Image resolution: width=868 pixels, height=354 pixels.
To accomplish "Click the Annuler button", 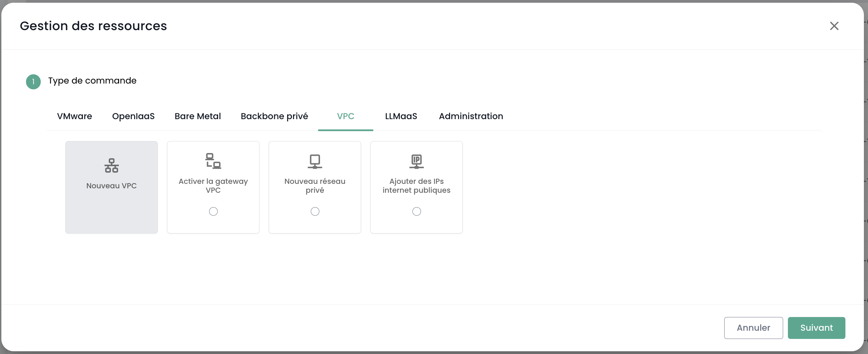I will click(x=753, y=328).
